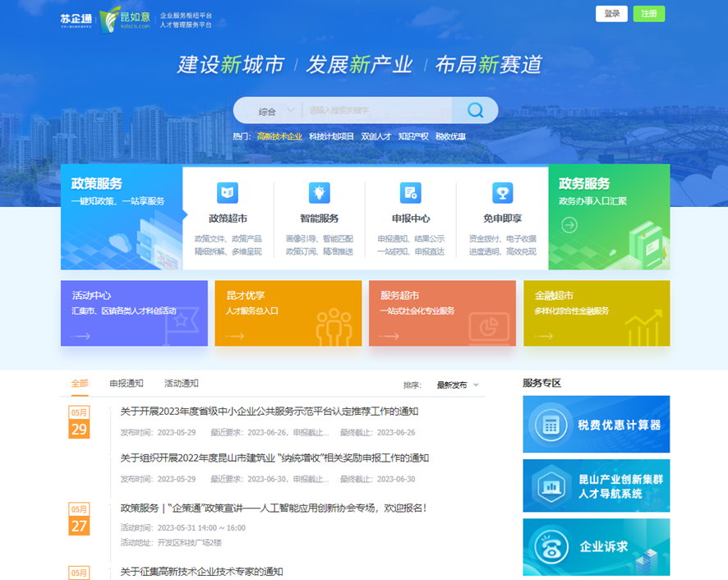The width and height of the screenshot is (728, 580).
Task: Open the 智能服务 lightbulb icon
Action: tap(319, 193)
